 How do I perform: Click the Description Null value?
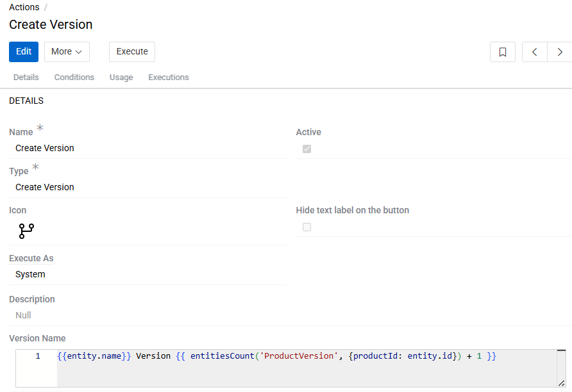click(x=23, y=315)
